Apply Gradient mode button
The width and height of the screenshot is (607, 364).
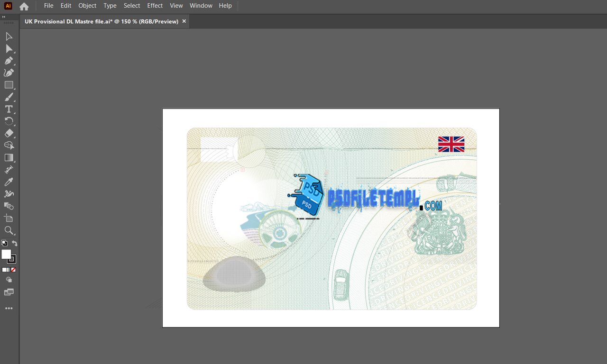(9, 270)
